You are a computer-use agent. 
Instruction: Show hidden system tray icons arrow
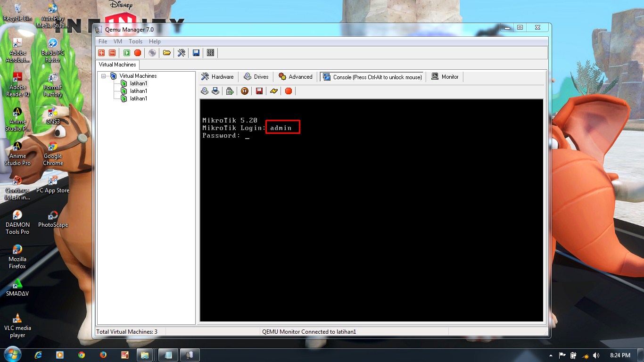click(551, 355)
